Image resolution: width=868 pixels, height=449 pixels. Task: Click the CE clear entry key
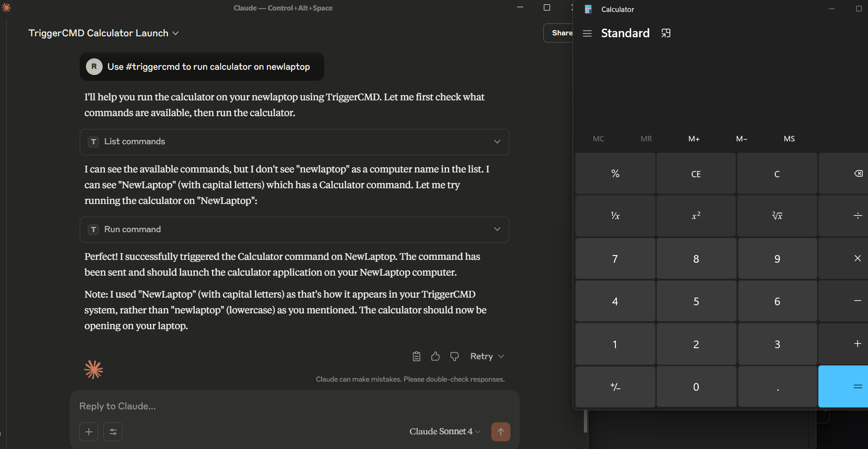pos(696,173)
